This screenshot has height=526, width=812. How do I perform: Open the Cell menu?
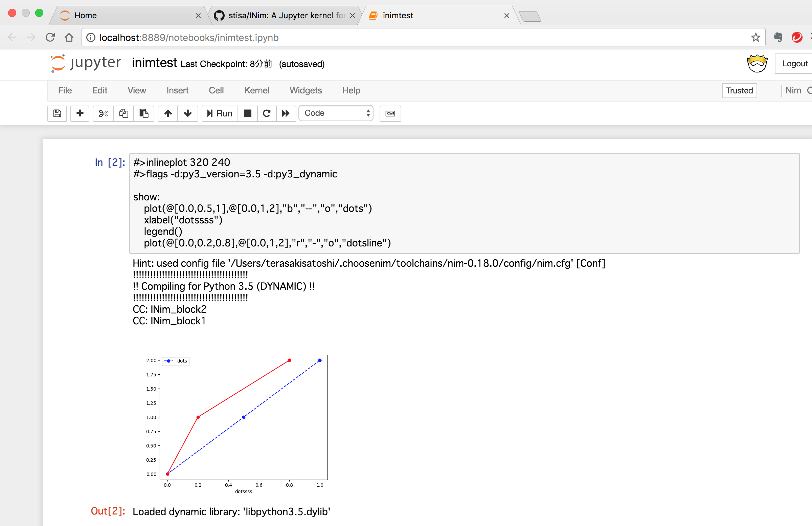tap(216, 90)
